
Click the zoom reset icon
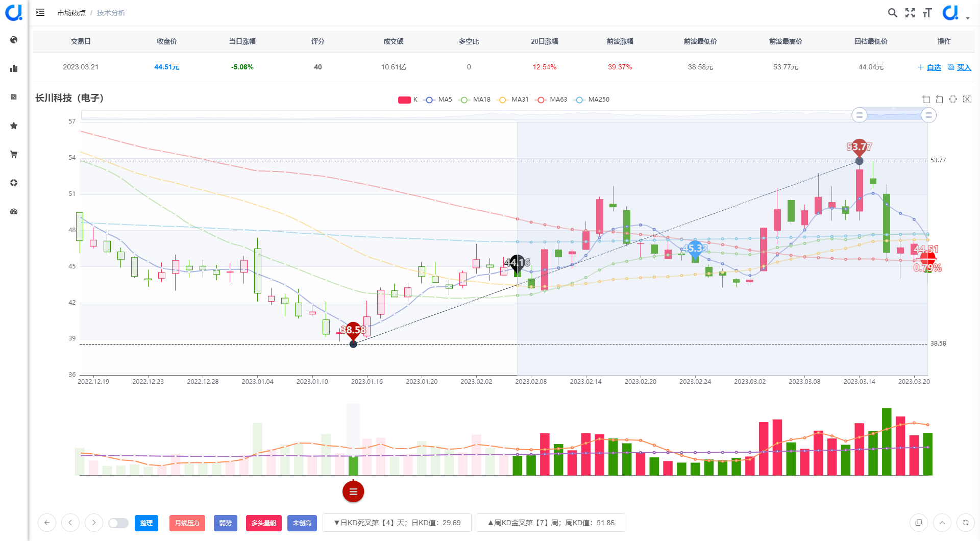coord(939,99)
